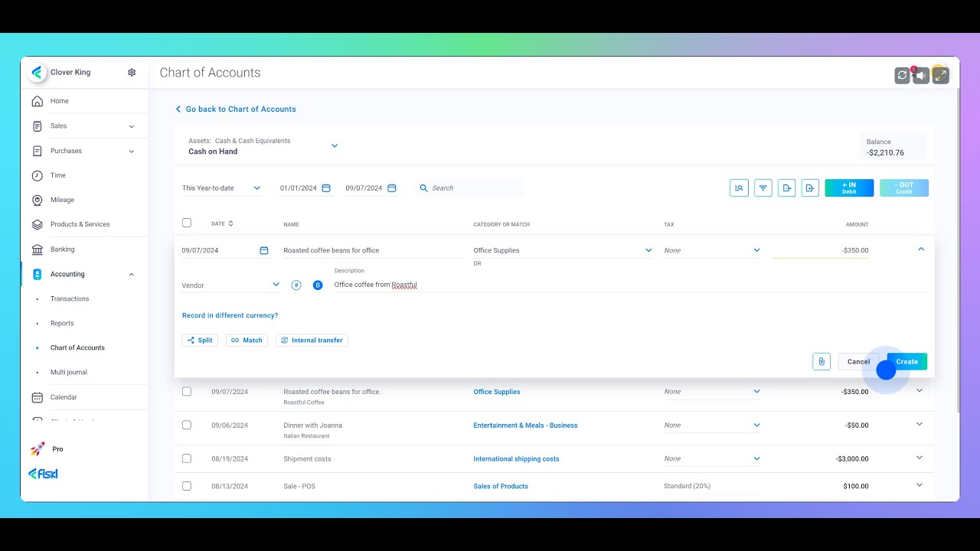Select checkbox of Shipment costs row
980x551 pixels.
click(x=187, y=458)
